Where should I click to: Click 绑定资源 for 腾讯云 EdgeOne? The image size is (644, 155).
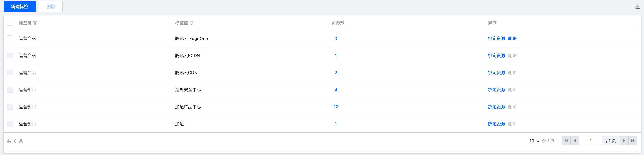496,39
